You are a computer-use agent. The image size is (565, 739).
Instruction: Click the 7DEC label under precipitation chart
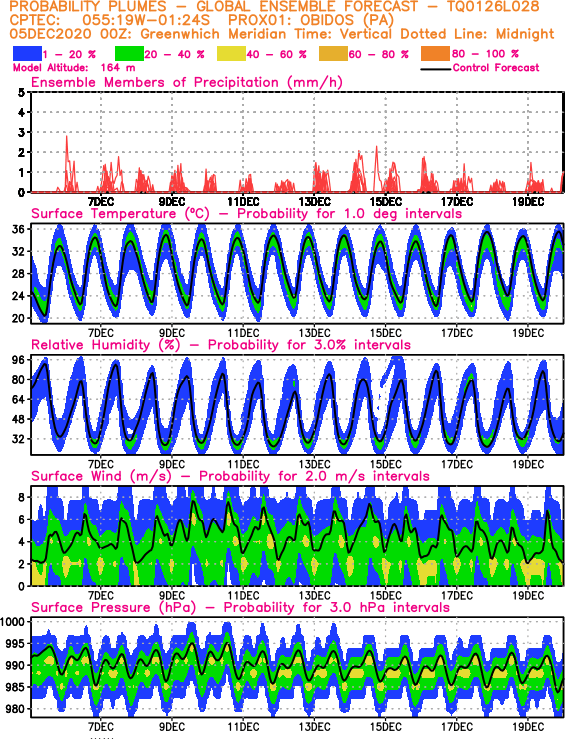pyautogui.click(x=101, y=202)
